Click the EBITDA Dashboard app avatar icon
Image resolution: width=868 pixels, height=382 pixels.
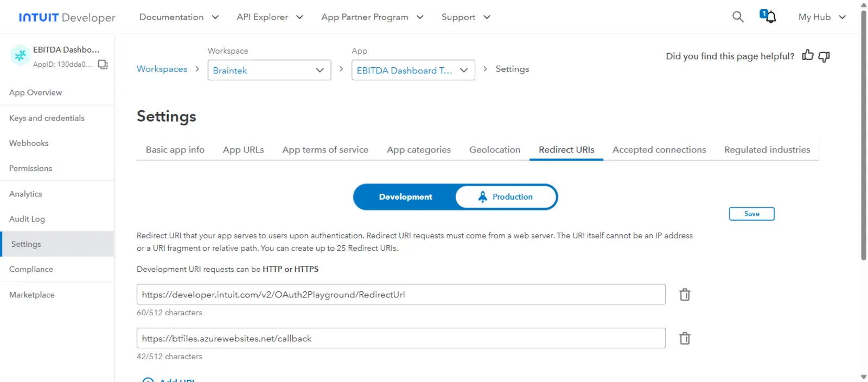[x=20, y=55]
